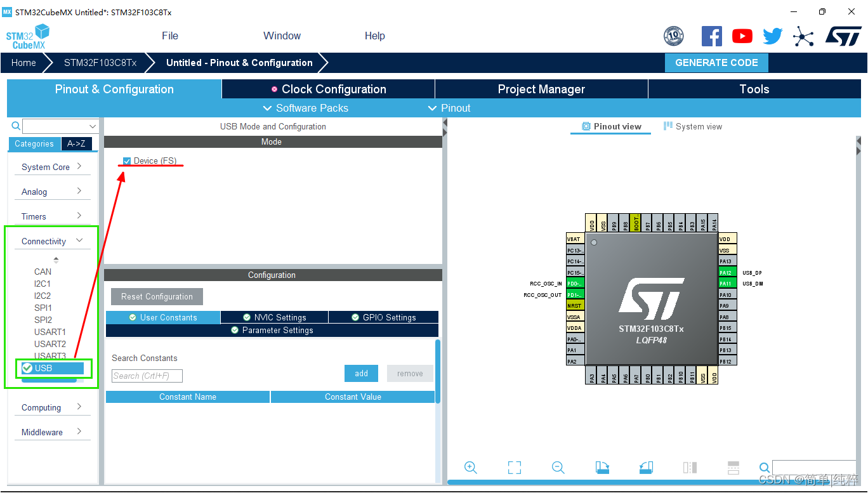Switch to Clock Configuration tab
The image size is (868, 493).
(x=329, y=89)
